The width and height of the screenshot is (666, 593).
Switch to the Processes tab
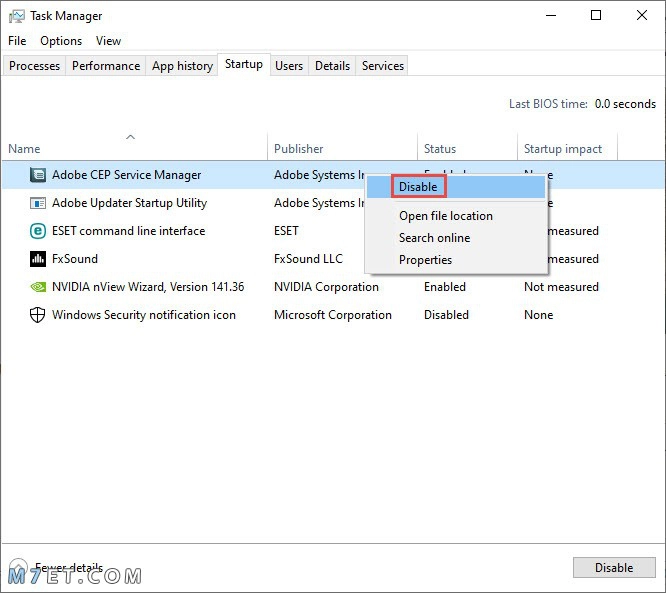point(34,66)
